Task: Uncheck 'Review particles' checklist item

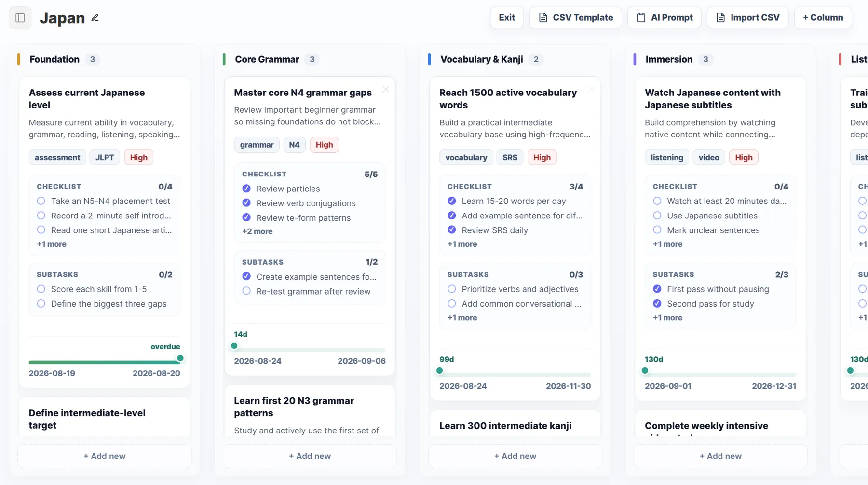Action: click(246, 189)
